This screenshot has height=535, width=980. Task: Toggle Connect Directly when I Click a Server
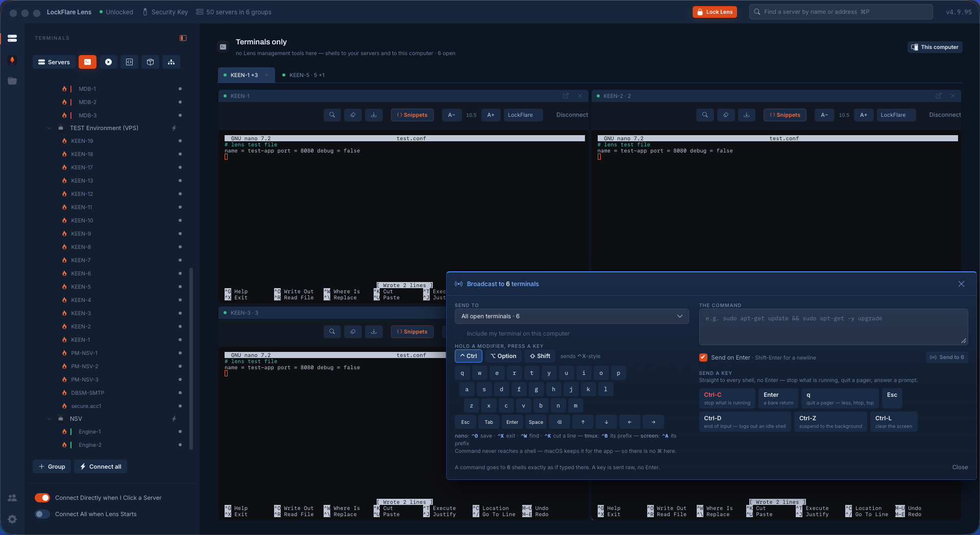click(x=42, y=498)
